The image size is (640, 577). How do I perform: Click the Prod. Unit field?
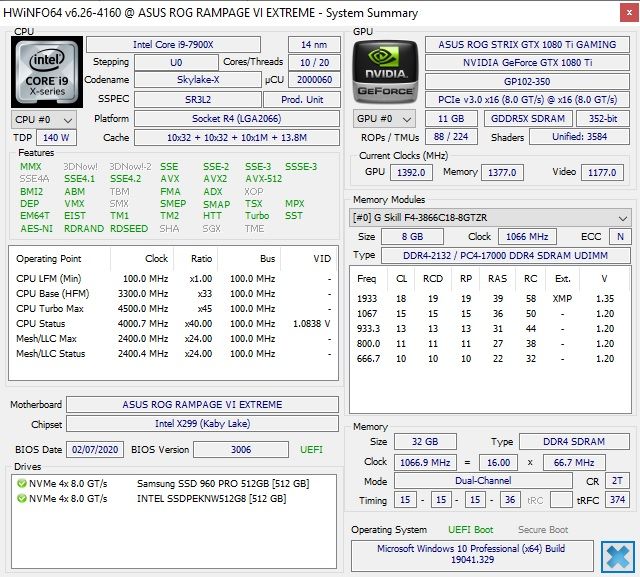pyautogui.click(x=302, y=99)
